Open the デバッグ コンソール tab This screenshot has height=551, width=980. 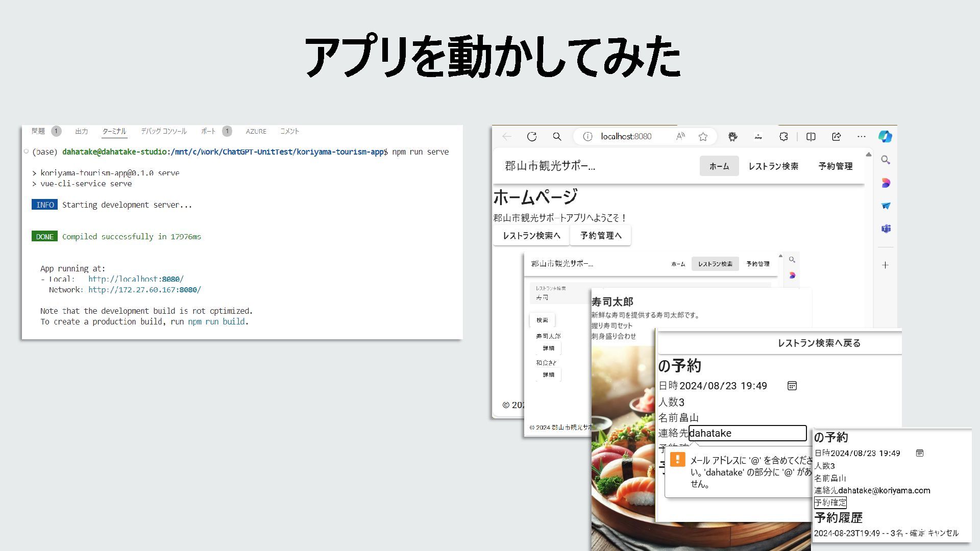[164, 131]
